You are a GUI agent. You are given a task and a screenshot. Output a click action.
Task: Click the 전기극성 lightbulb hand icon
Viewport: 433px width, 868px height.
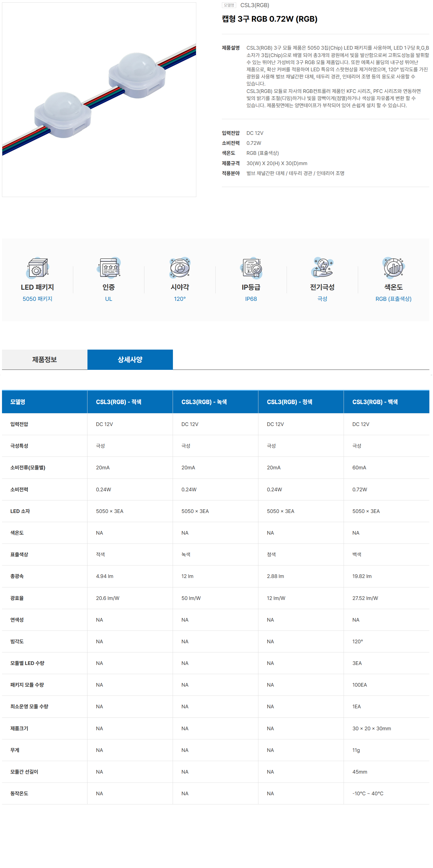[322, 268]
